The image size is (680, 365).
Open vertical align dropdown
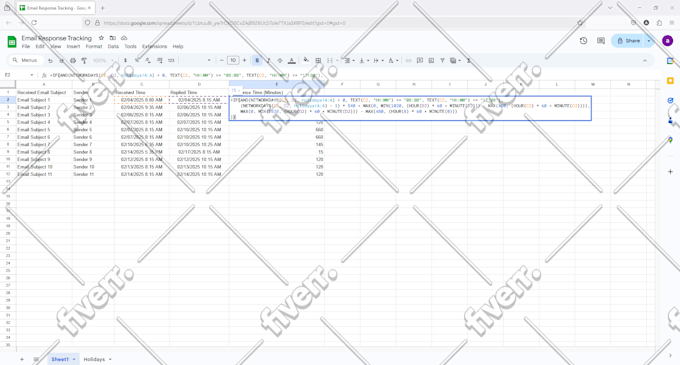tap(363, 61)
